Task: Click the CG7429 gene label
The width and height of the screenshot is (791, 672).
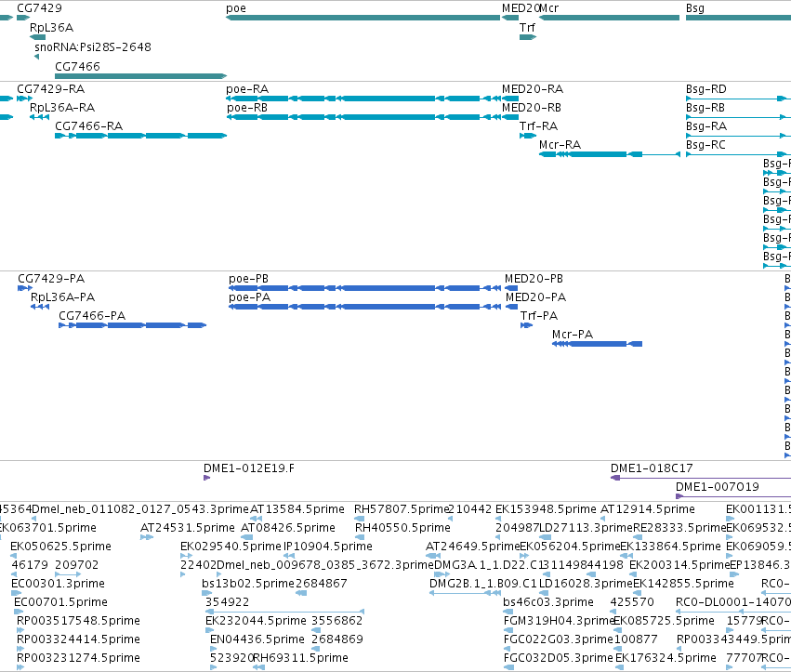Action: tap(39, 8)
